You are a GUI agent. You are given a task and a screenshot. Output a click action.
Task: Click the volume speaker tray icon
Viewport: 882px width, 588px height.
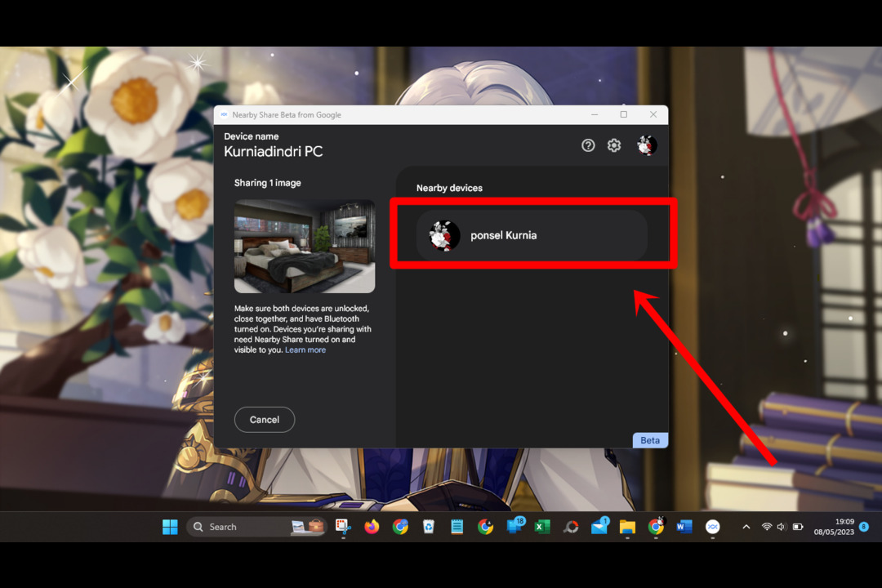(782, 527)
